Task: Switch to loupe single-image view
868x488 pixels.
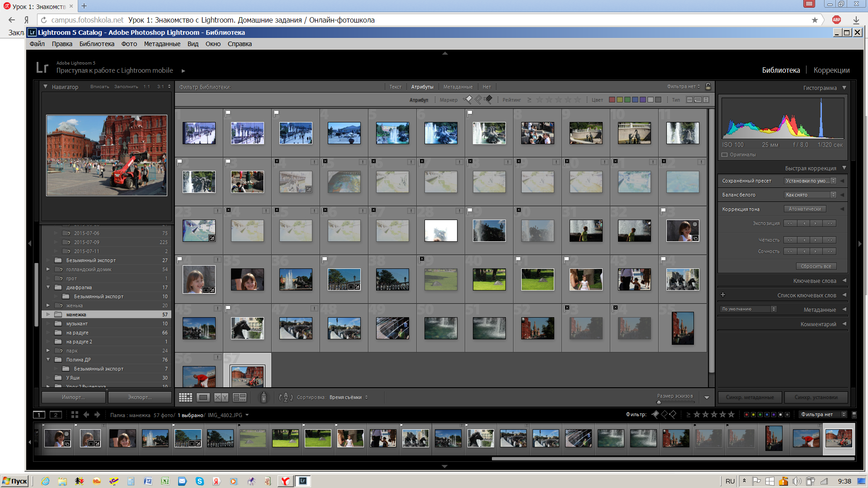Action: (203, 397)
